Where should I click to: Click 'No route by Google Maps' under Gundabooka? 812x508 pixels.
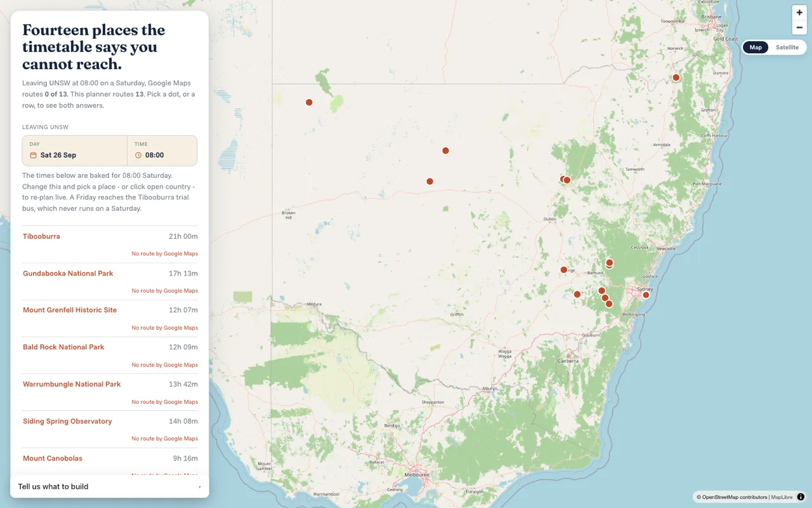tap(165, 291)
